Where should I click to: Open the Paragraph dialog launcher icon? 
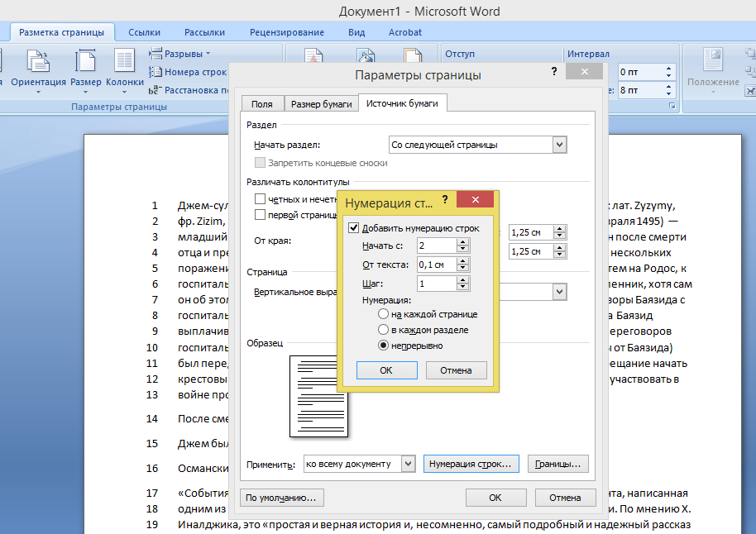click(x=672, y=106)
